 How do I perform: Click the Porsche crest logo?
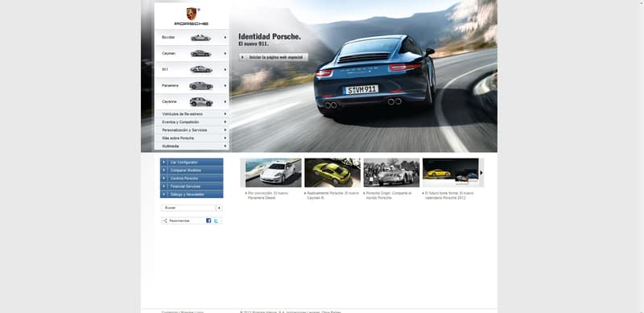point(192,14)
